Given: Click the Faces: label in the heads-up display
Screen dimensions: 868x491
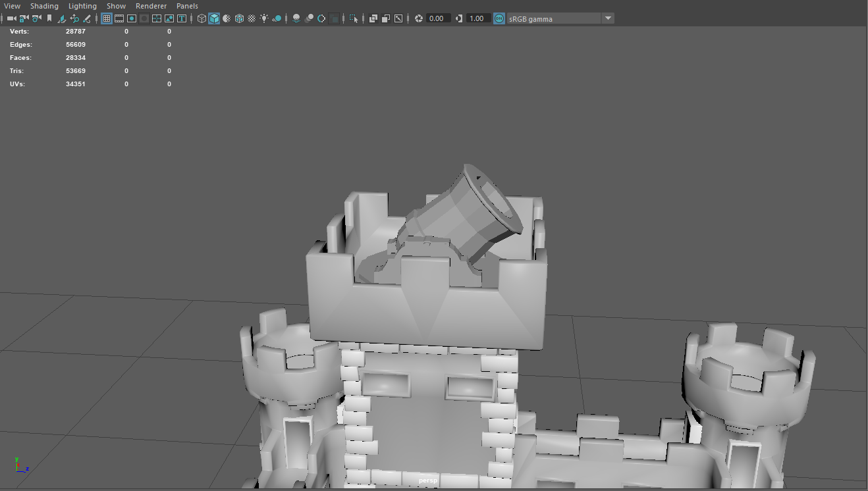Looking at the screenshot, I should point(20,58).
